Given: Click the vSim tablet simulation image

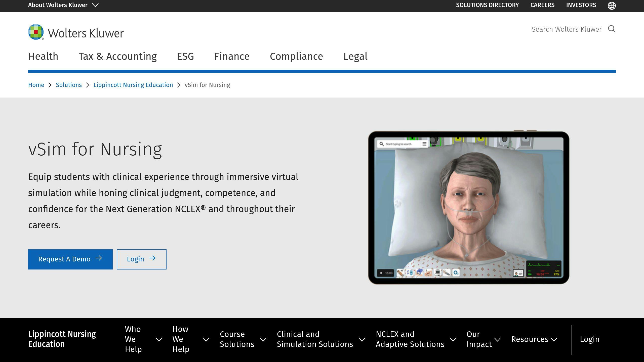Looking at the screenshot, I should pos(468,208).
